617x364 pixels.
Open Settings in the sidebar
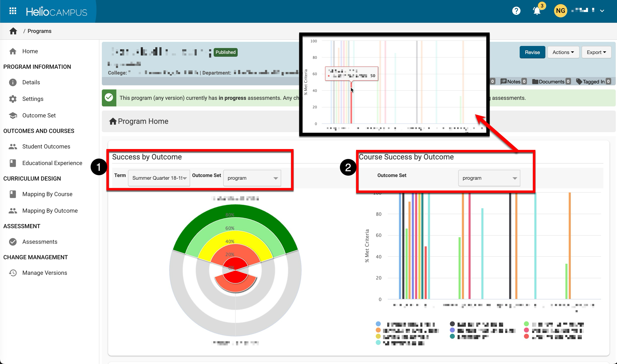[x=33, y=99]
